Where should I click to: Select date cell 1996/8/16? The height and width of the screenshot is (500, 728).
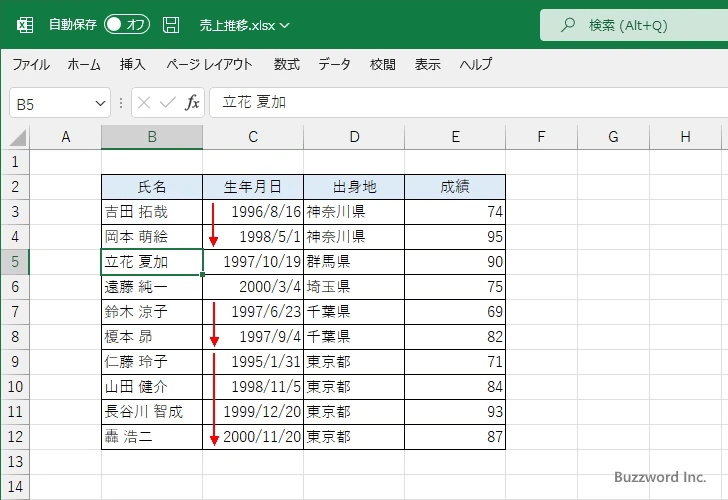pyautogui.click(x=253, y=212)
